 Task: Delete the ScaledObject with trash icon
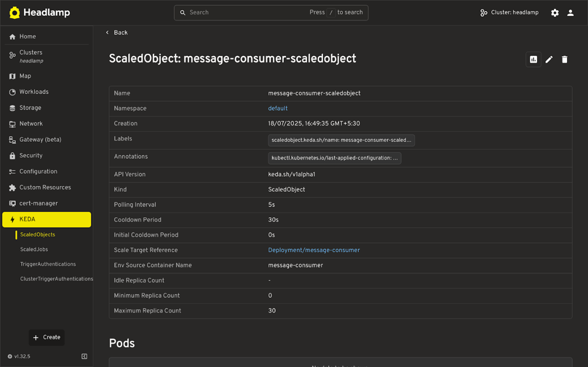coord(565,60)
